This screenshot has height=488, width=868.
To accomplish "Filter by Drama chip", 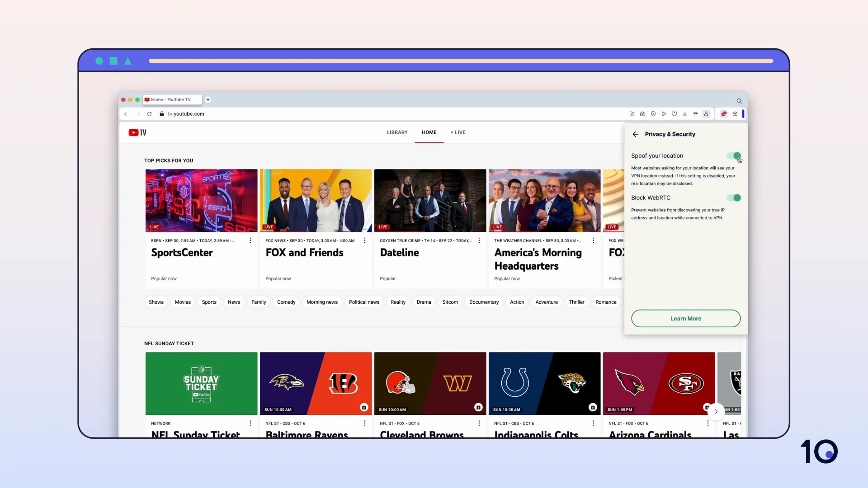I will tap(424, 302).
